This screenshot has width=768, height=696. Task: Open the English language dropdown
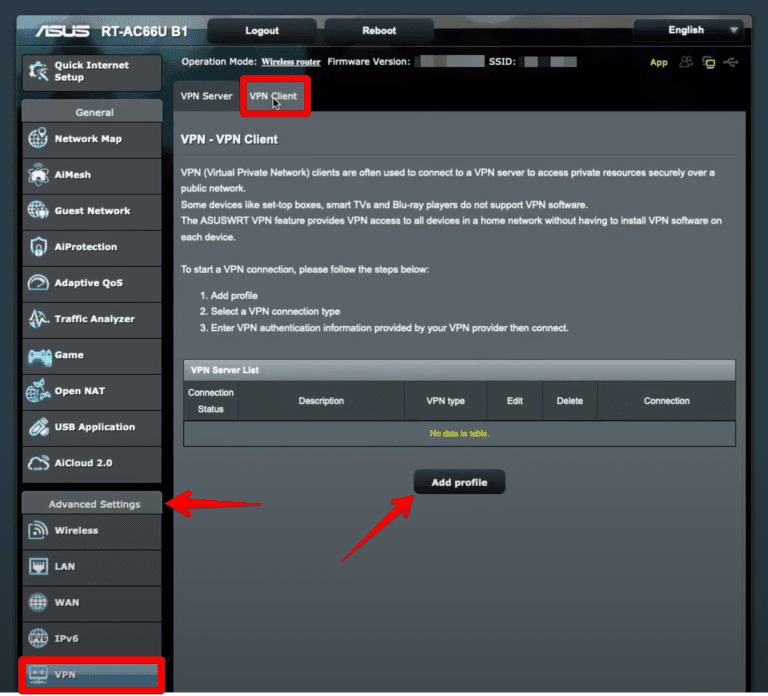tap(688, 30)
